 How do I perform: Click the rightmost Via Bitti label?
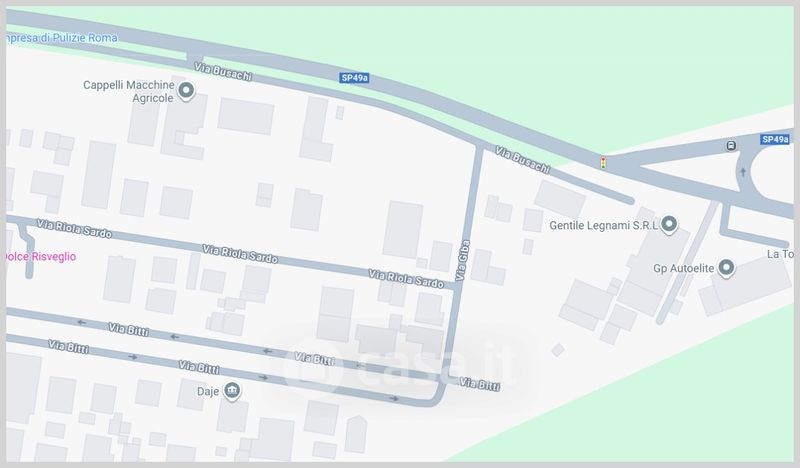480,384
